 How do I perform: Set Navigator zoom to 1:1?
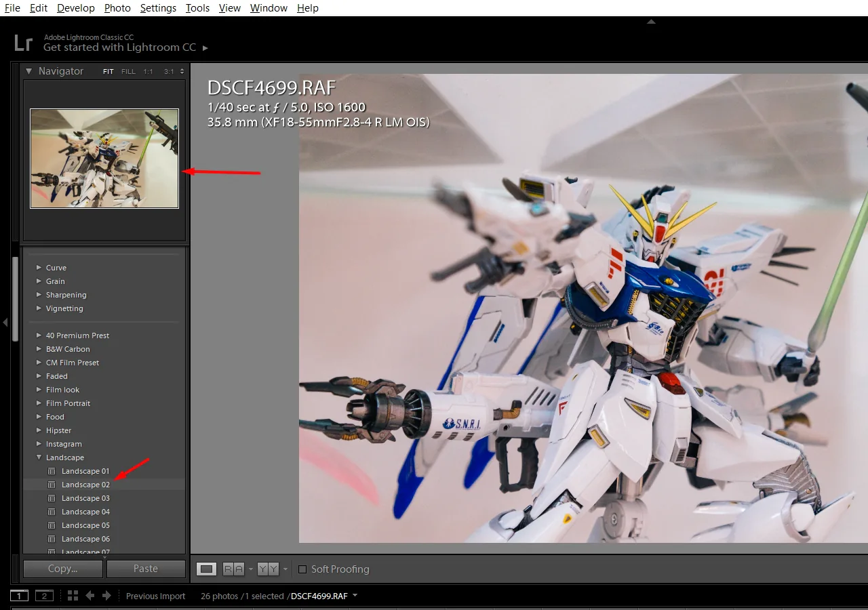pos(148,71)
